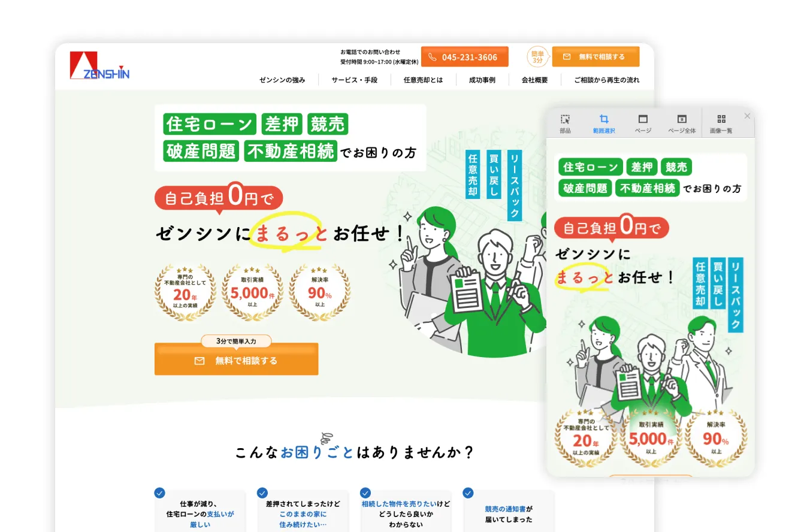Open ご相談から再生の流れ navigation link
The image size is (798, 532).
point(606,80)
